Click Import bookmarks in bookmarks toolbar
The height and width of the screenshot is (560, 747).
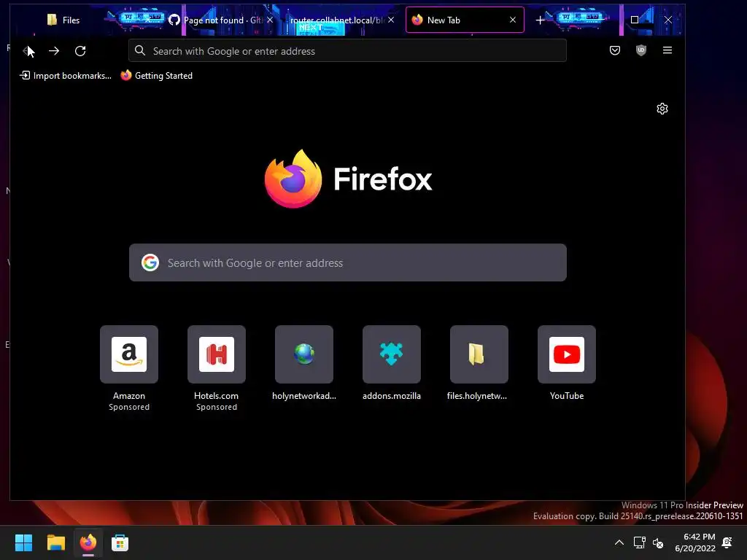[x=66, y=76]
